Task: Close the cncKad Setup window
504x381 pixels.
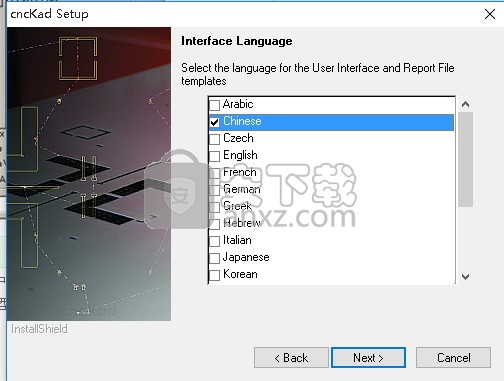Action: [x=490, y=14]
